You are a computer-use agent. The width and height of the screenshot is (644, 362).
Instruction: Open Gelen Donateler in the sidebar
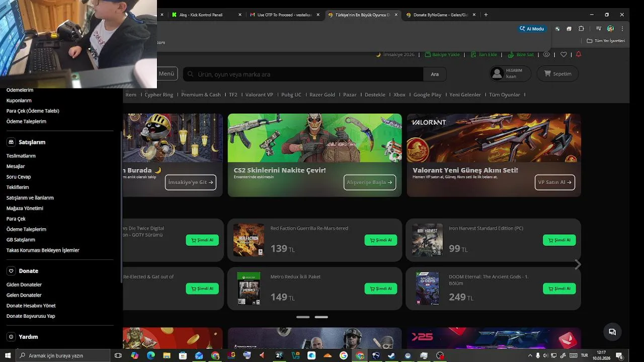click(x=24, y=295)
